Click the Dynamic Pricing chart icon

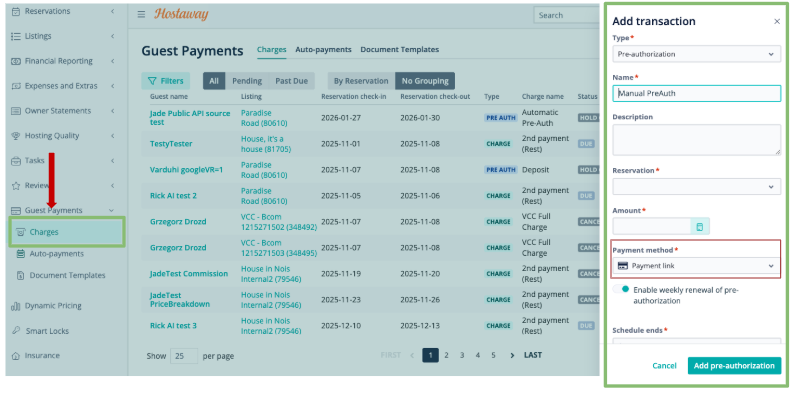[x=16, y=306]
